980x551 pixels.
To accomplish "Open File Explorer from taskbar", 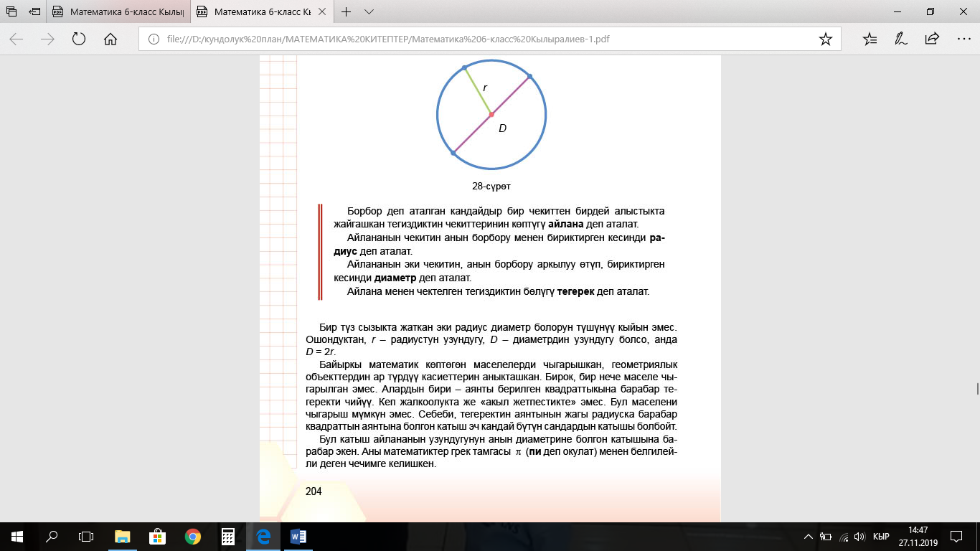I will point(123,536).
